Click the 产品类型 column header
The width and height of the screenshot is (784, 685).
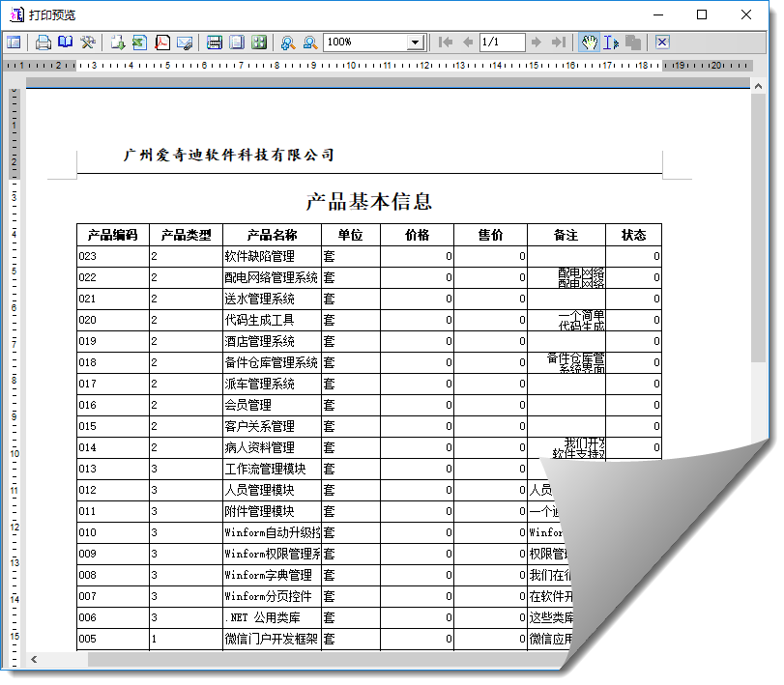coord(186,235)
